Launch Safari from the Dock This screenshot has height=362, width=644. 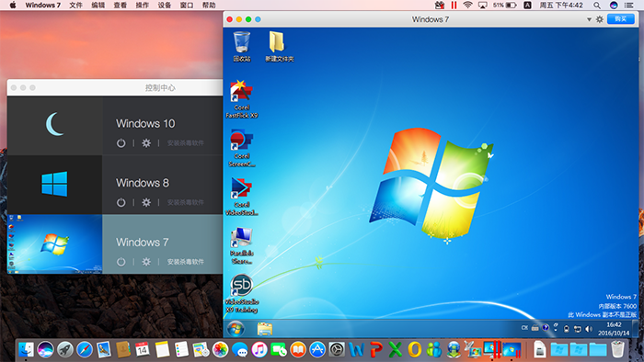[x=85, y=349]
